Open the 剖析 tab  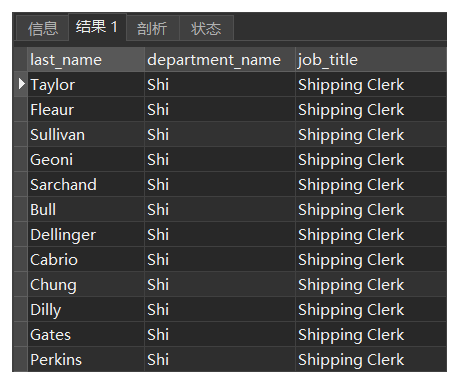pos(153,28)
